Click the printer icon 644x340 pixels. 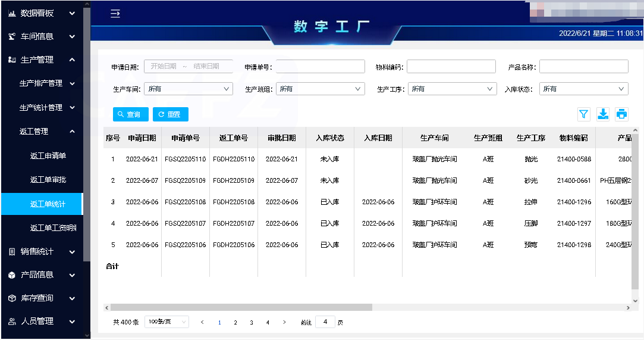pyautogui.click(x=621, y=114)
